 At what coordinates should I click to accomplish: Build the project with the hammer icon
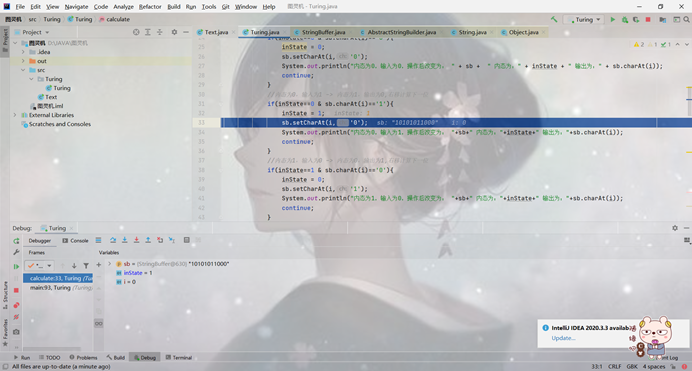coord(554,19)
